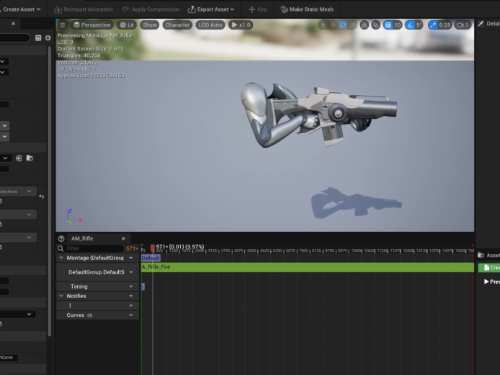
Task: Click the Export Asset toolbar icon
Action: (191, 9)
